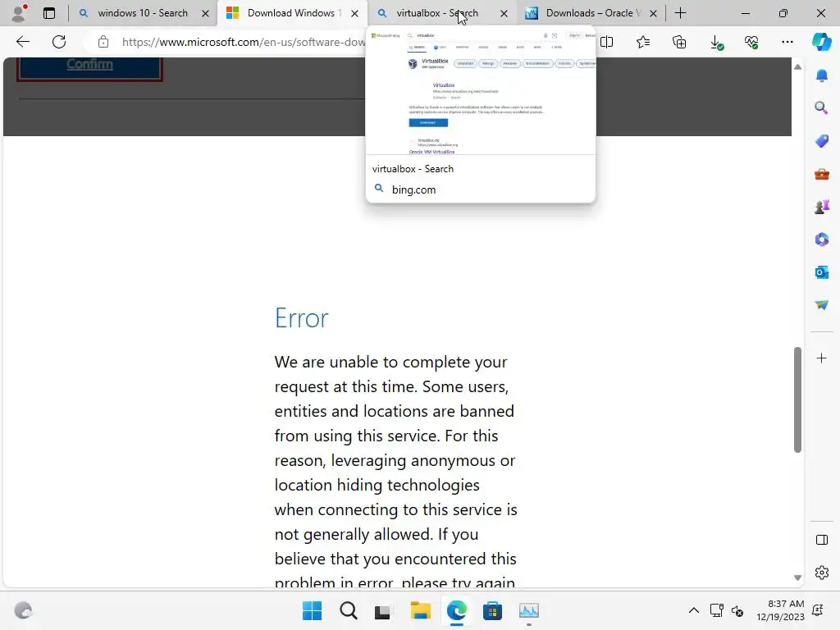The width and height of the screenshot is (840, 630).
Task: View site information lock icon
Action: click(103, 42)
